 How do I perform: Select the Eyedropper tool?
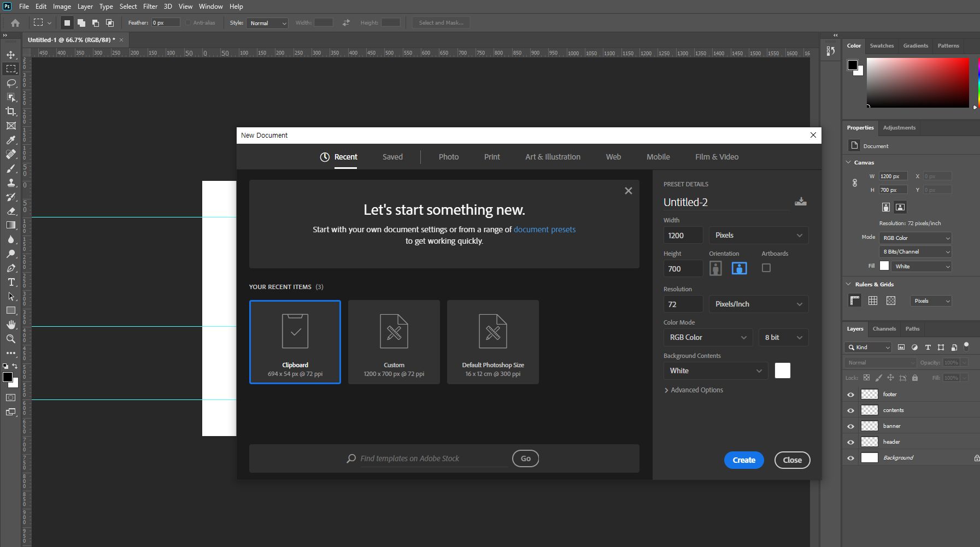11,140
